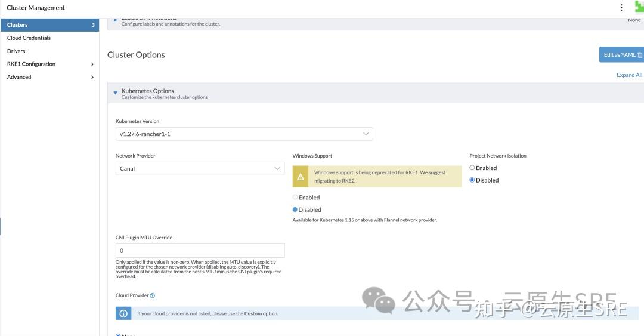644x336 pixels.
Task: Click the Clusters count badge 3
Action: pos(93,25)
